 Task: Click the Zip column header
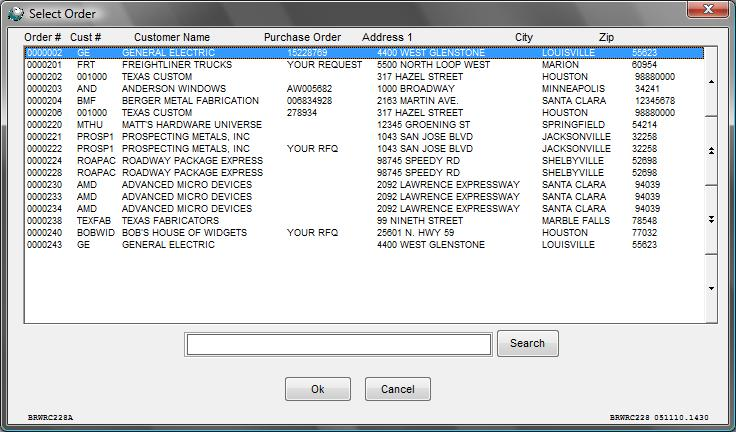(606, 37)
